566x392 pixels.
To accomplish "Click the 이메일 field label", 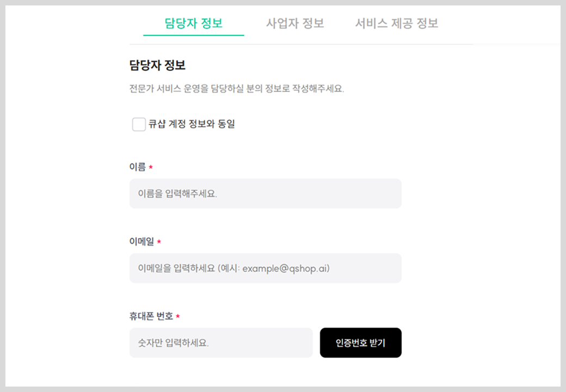I will pos(141,242).
